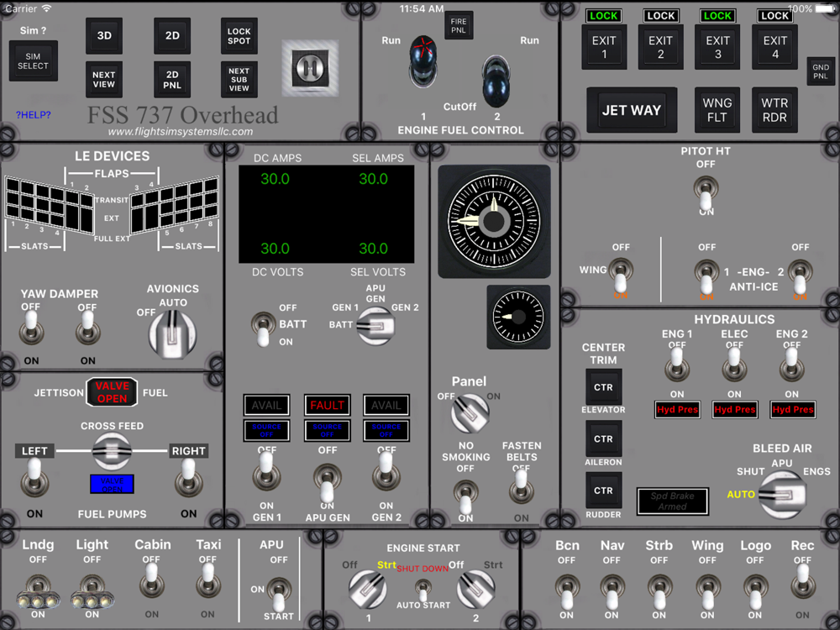Screen dimensions: 840x630
Task: Rotate the Panel light knob
Action: pyautogui.click(x=470, y=413)
